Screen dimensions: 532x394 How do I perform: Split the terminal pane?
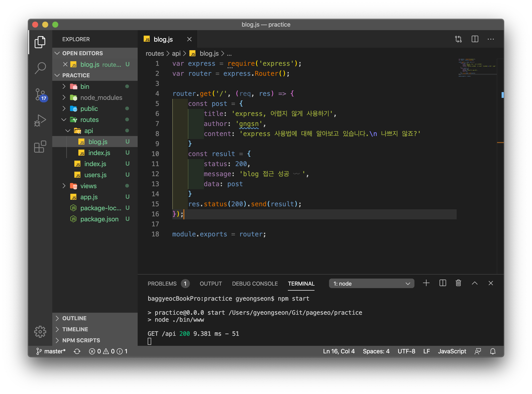pos(443,283)
